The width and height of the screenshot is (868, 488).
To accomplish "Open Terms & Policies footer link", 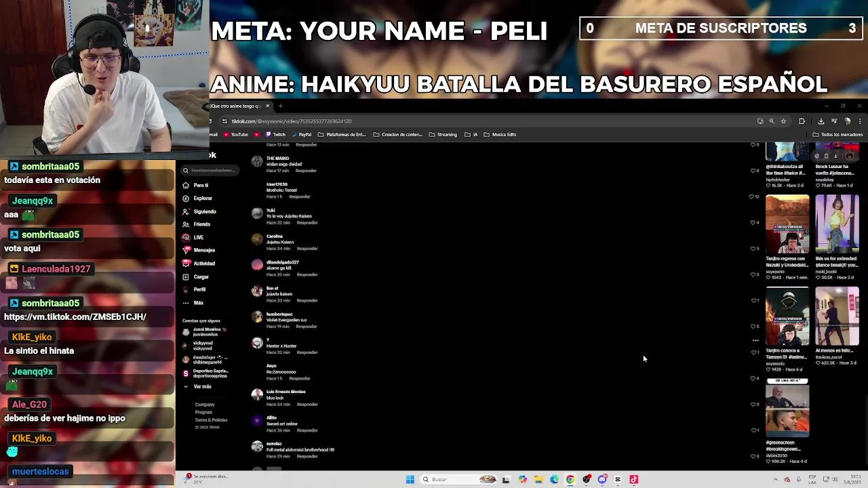I will pyautogui.click(x=211, y=420).
